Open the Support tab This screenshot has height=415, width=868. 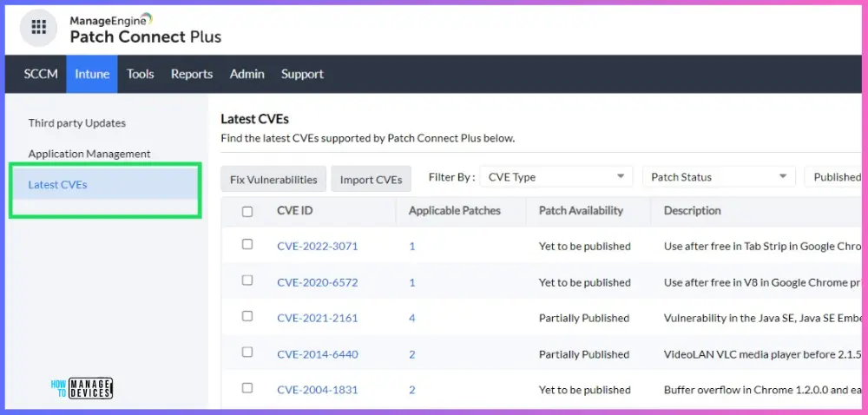302,74
